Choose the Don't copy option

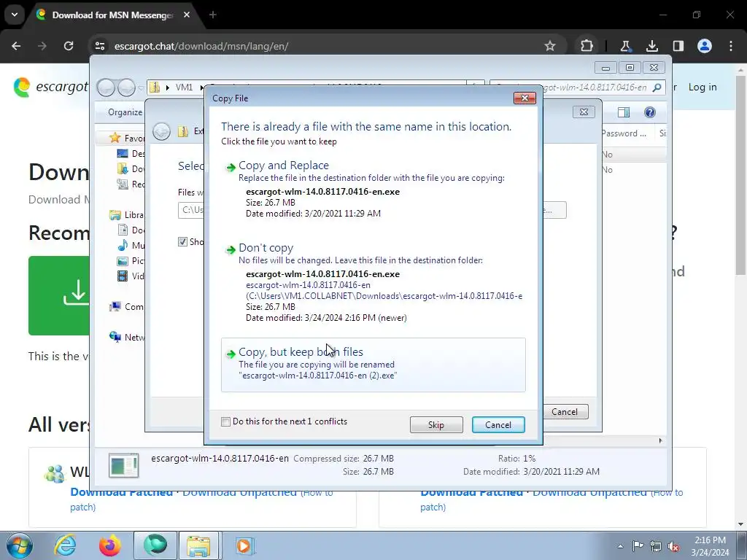click(x=373, y=283)
